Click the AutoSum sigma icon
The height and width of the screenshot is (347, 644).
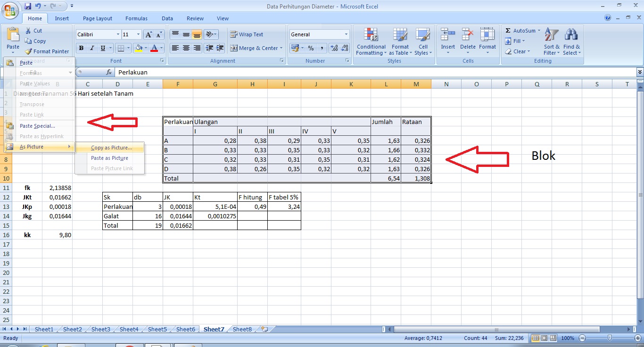point(508,31)
